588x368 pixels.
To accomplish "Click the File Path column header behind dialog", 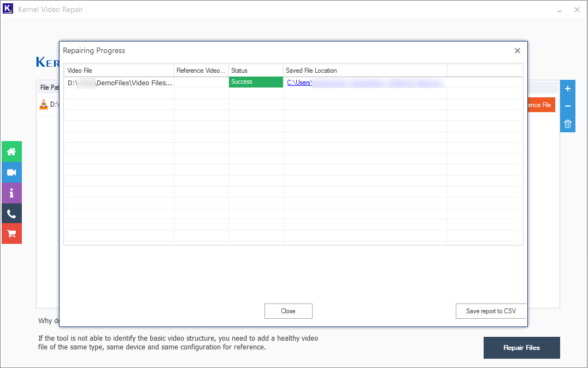I will point(50,87).
